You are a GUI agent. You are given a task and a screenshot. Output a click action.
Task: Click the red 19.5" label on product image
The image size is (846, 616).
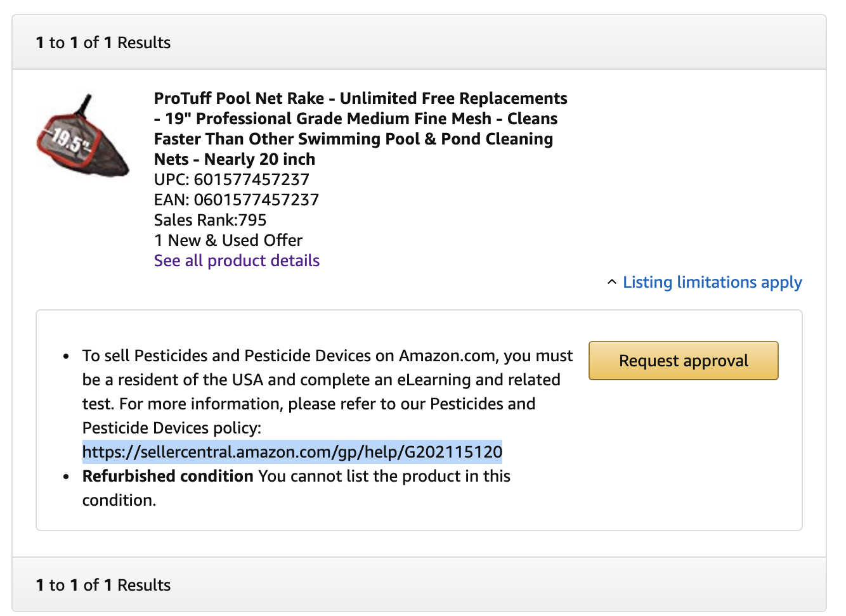coord(68,139)
